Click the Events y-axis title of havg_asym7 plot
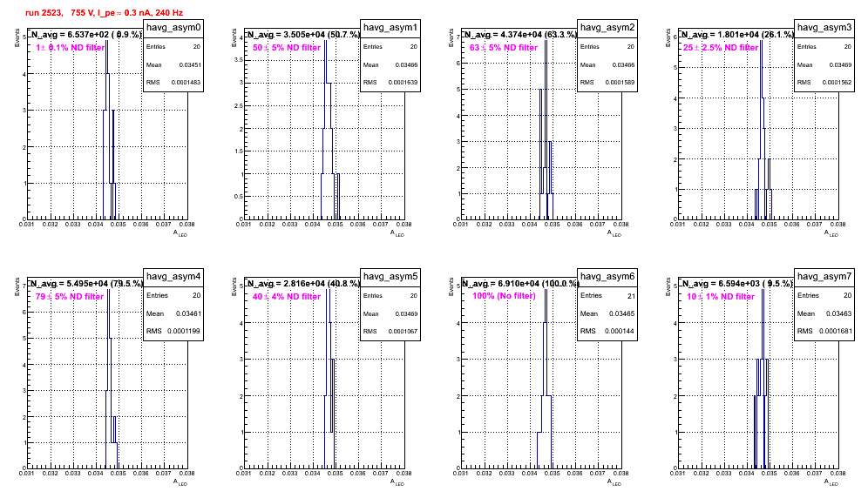The width and height of the screenshot is (868, 498). tap(668, 286)
